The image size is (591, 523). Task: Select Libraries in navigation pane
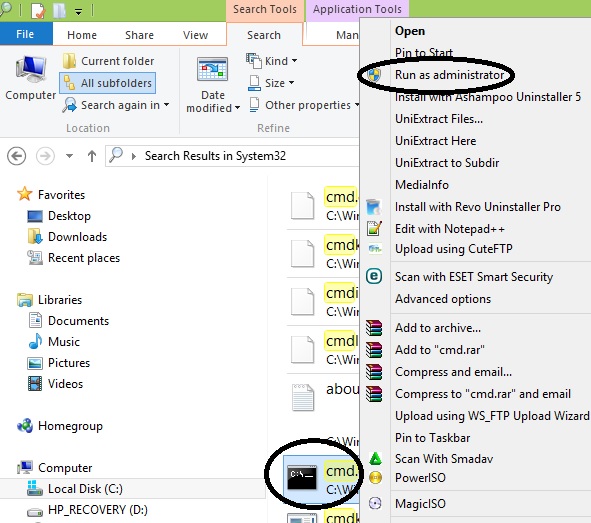pos(50,300)
